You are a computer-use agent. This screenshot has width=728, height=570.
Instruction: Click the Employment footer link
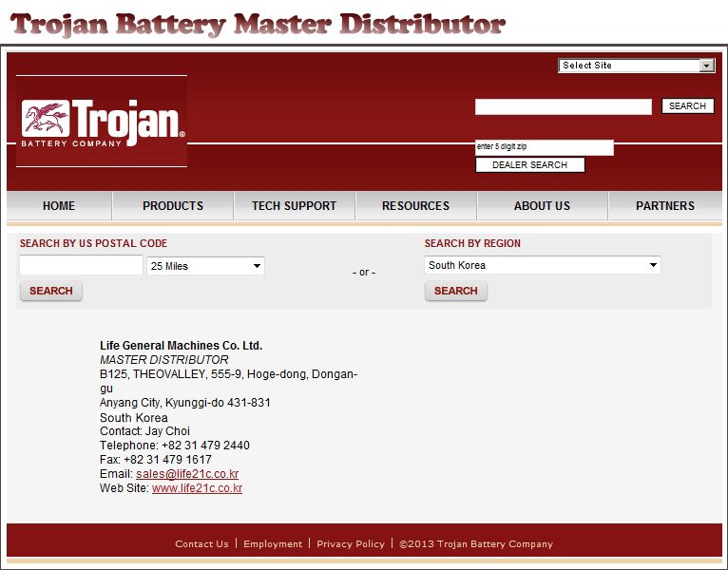(x=273, y=544)
